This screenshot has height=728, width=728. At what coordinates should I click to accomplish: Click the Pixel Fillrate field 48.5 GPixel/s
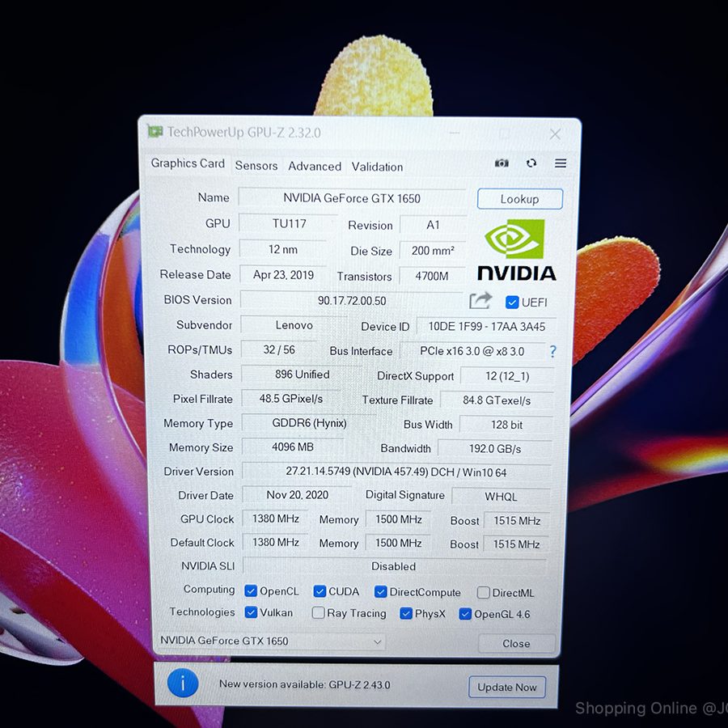point(290,399)
